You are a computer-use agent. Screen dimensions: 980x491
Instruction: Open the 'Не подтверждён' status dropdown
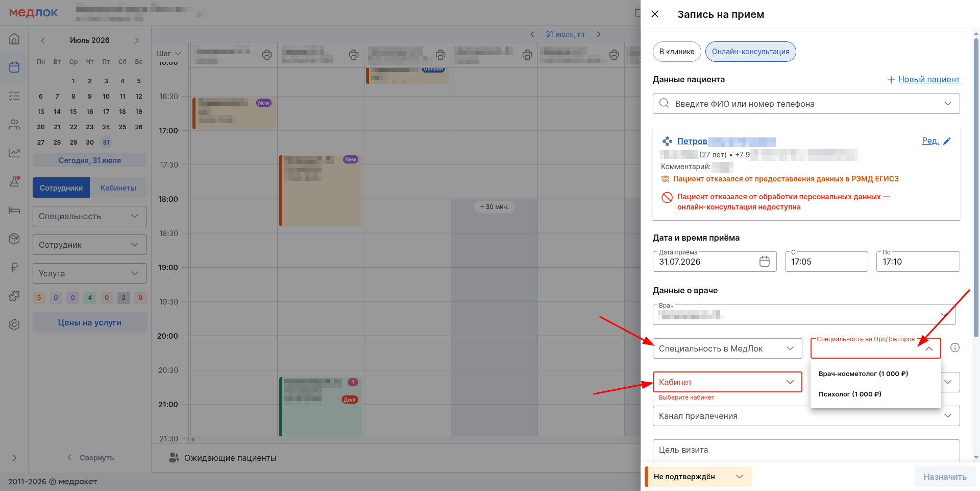(x=698, y=477)
